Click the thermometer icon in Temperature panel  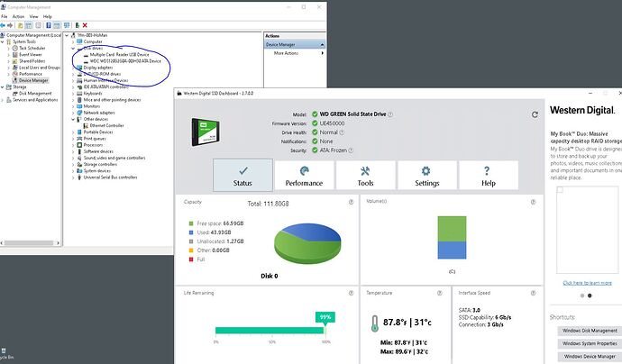374,323
